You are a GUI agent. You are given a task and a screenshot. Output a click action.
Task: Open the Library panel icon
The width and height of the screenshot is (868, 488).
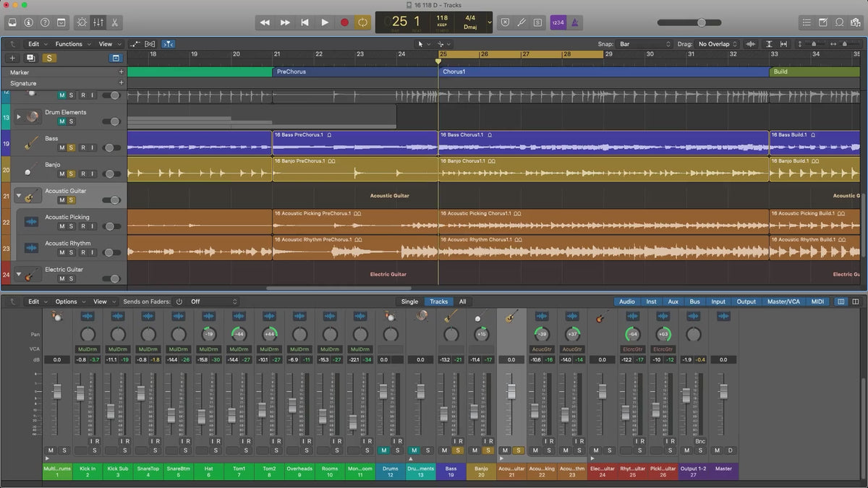13,22
